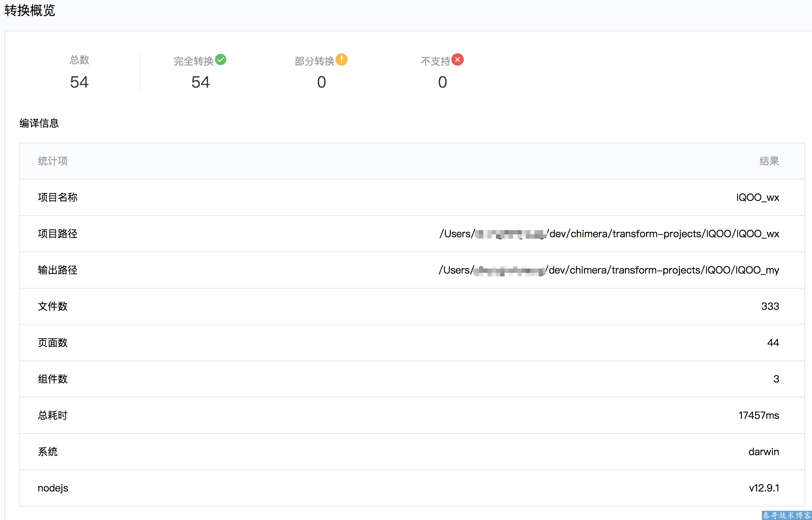Click the value 0 under 不支持

click(x=443, y=82)
